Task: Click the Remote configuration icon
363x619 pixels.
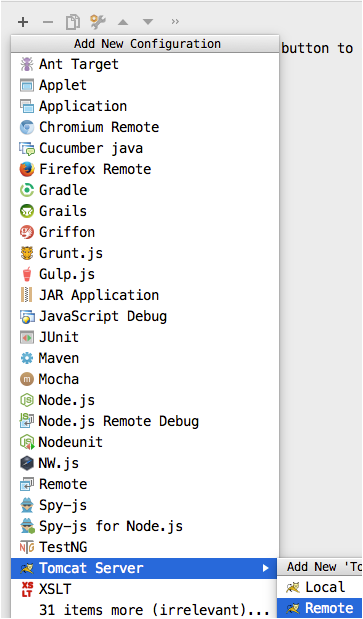Action: pyautogui.click(x=27, y=484)
